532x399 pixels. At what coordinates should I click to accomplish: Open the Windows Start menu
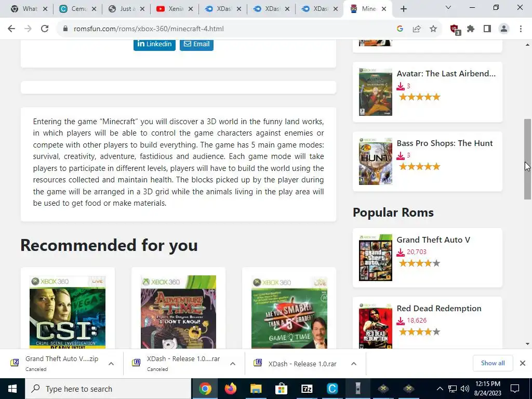(x=12, y=389)
